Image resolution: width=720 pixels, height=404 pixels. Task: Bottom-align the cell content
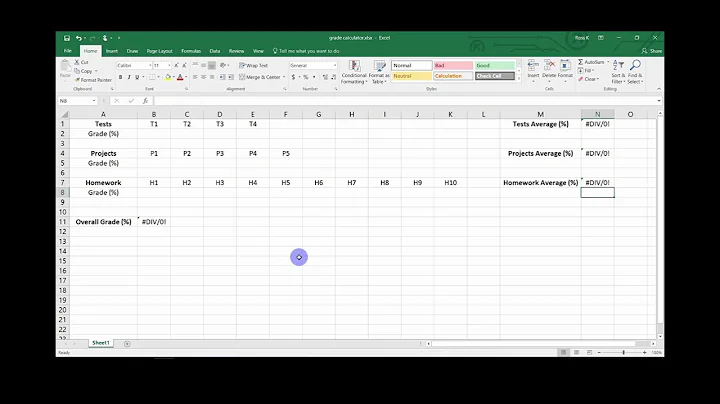coord(212,66)
